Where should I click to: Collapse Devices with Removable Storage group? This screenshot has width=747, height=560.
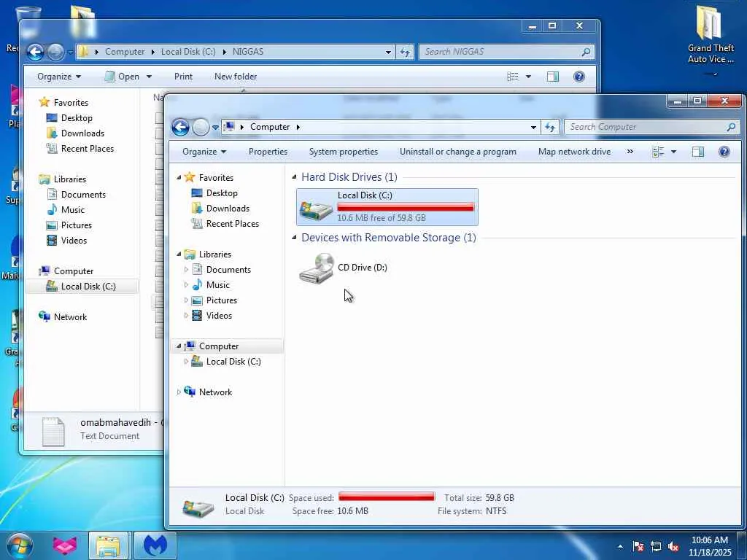[x=295, y=238]
